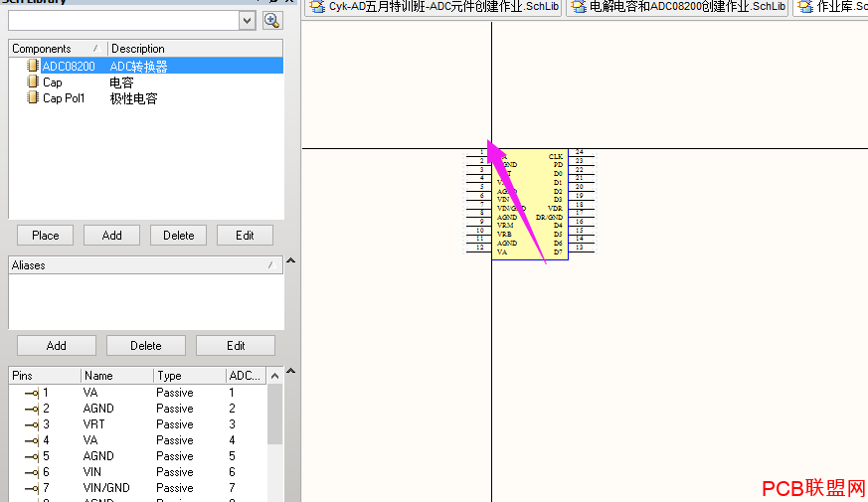Click the Edit button under Aliases
The width and height of the screenshot is (868, 502).
click(x=236, y=345)
